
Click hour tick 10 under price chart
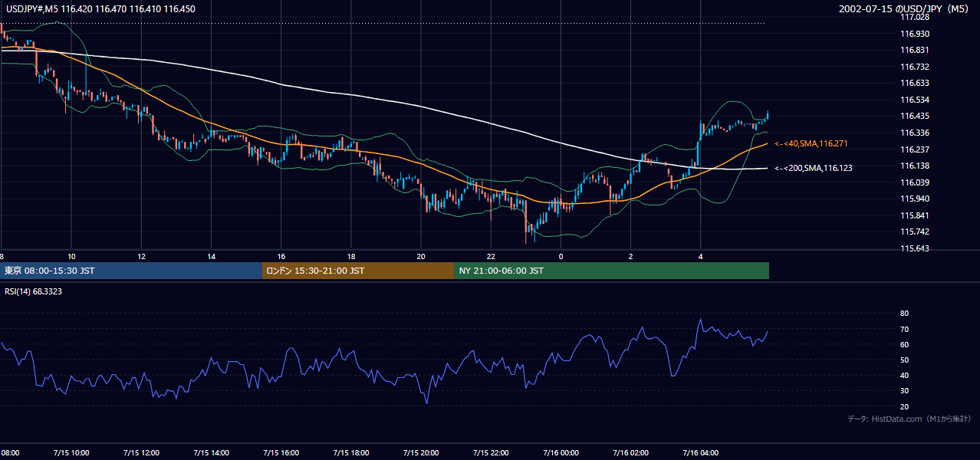[x=71, y=256]
